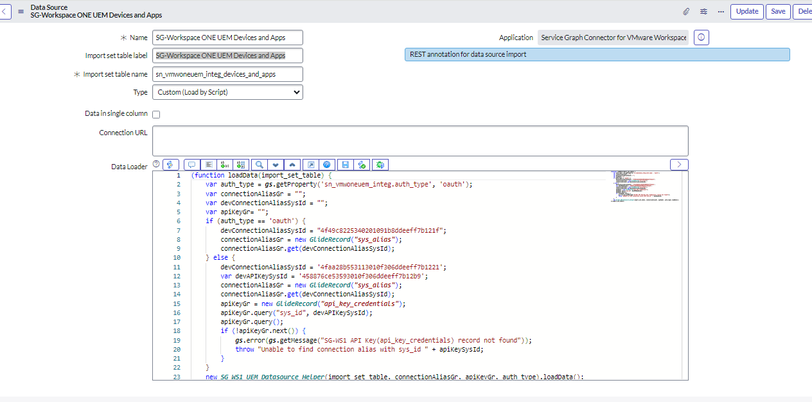Image resolution: width=812 pixels, height=402 pixels.
Task: Click line 6 if auth_type oauth
Action: pos(256,220)
